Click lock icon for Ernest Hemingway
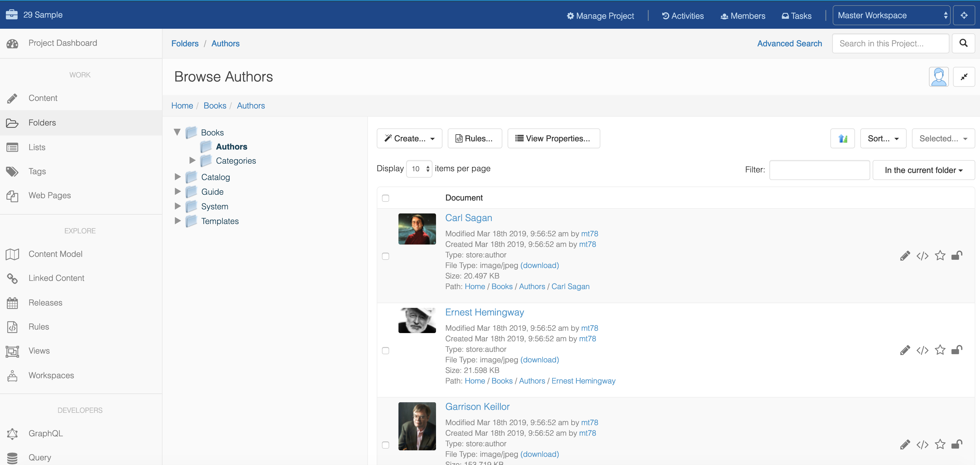The image size is (980, 465). [957, 350]
